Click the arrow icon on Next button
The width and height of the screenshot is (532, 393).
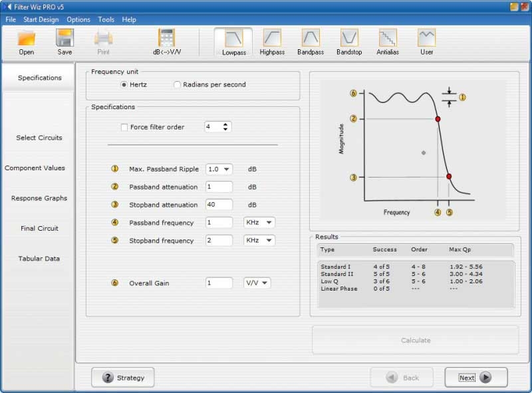485,378
